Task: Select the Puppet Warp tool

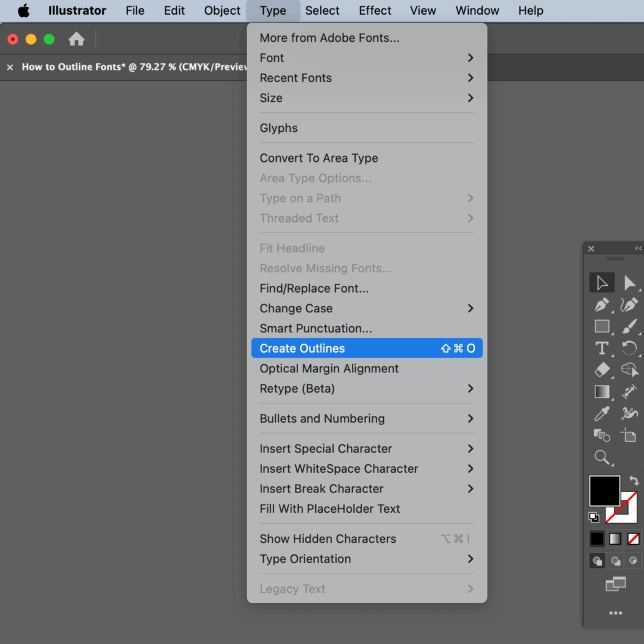Action: tap(629, 413)
